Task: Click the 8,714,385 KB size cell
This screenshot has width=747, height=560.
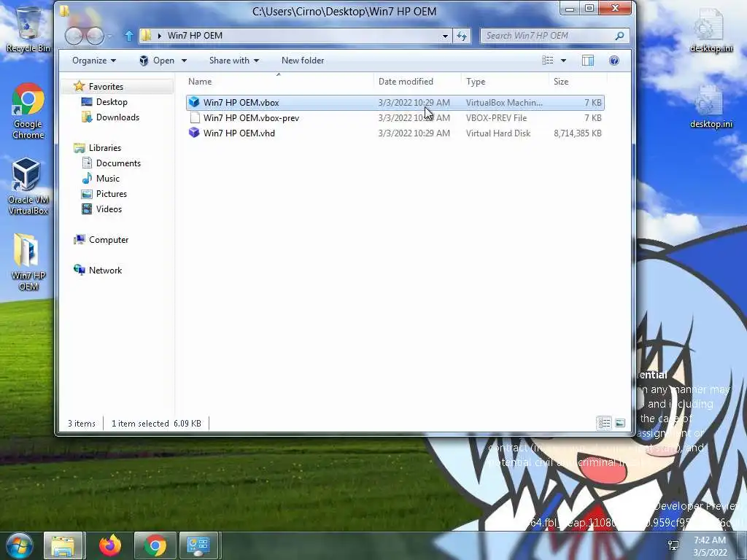Action: [x=578, y=133]
